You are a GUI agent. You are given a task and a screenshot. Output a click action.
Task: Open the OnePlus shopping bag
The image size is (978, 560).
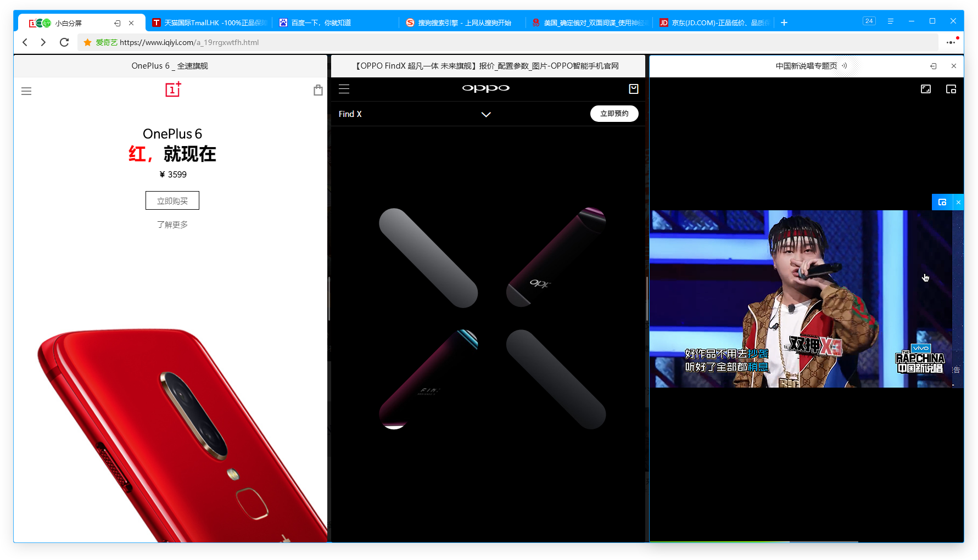318,90
